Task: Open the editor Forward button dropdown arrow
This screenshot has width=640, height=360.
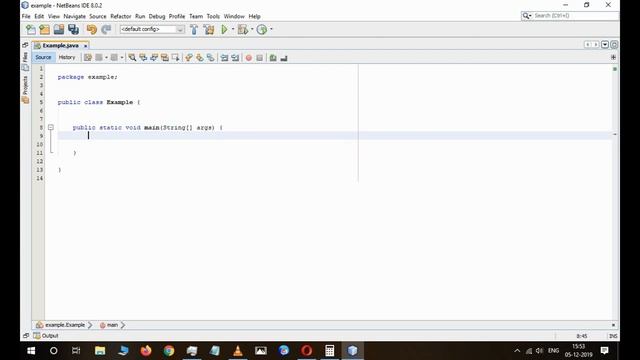Action: coord(122,58)
